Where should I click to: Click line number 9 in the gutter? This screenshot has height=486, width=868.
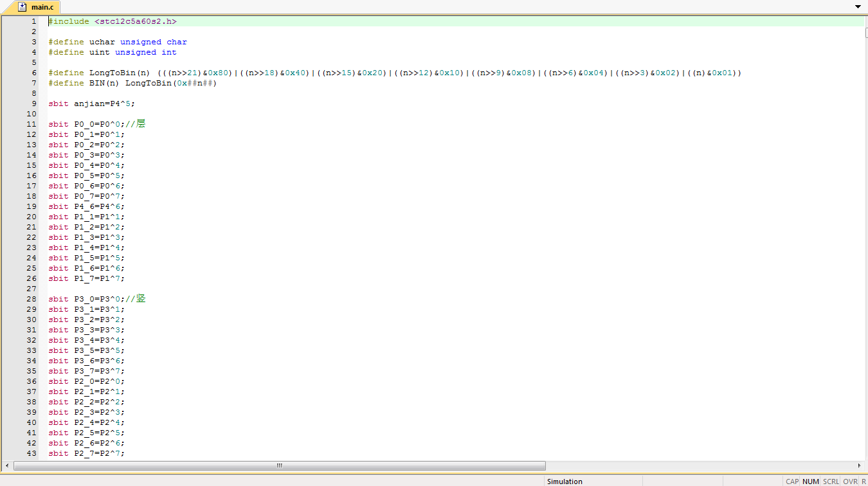(x=33, y=104)
